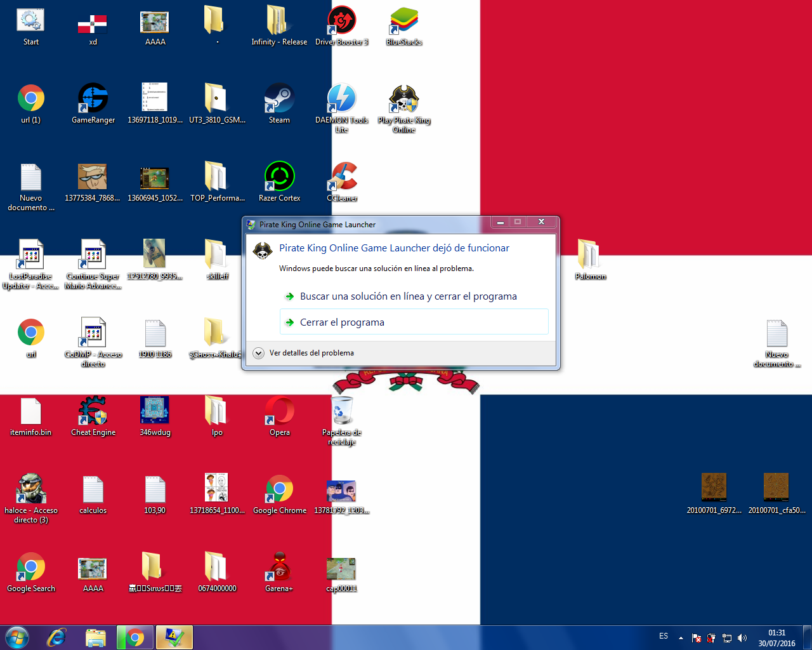Click the power plug tray icon
The height and width of the screenshot is (650, 812).
(712, 638)
